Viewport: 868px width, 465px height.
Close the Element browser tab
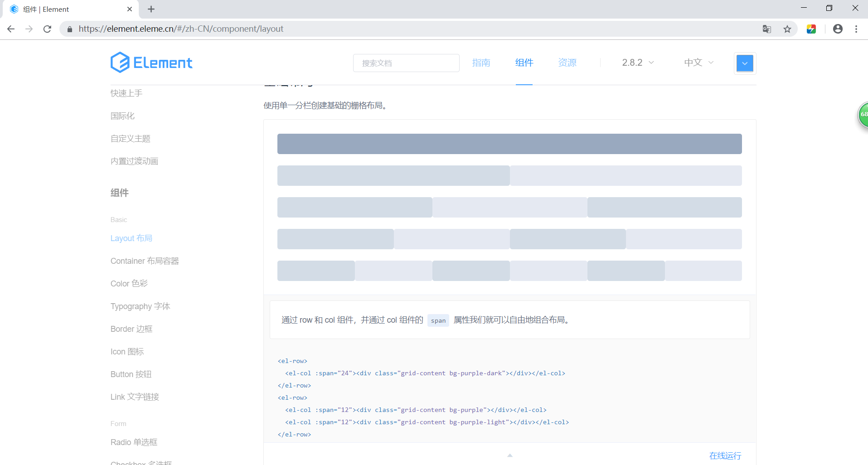click(x=130, y=9)
